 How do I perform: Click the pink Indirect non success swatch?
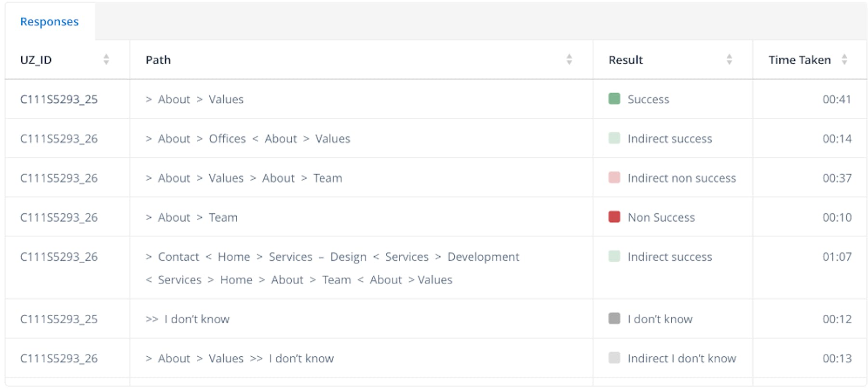[614, 177]
